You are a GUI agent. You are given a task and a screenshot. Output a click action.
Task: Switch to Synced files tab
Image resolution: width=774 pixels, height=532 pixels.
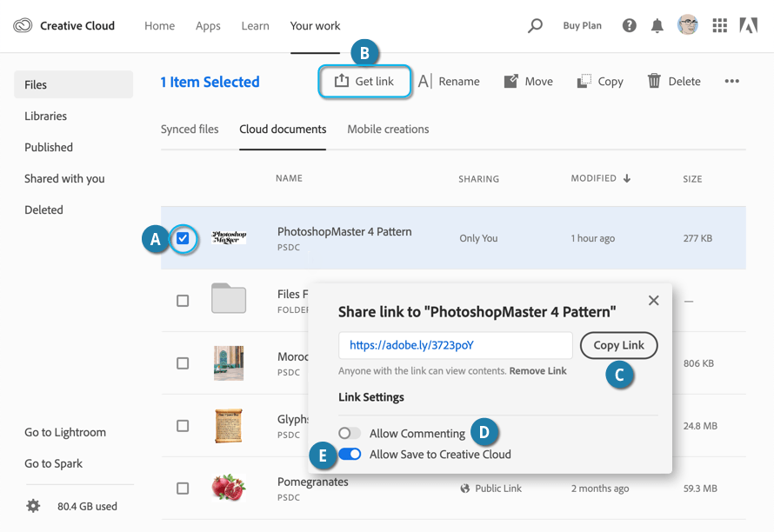(x=190, y=129)
